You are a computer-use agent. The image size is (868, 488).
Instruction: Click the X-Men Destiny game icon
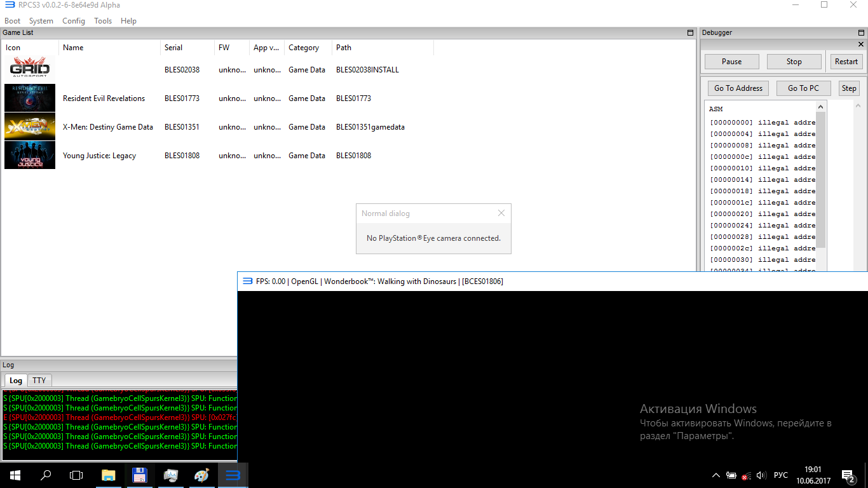coord(30,126)
